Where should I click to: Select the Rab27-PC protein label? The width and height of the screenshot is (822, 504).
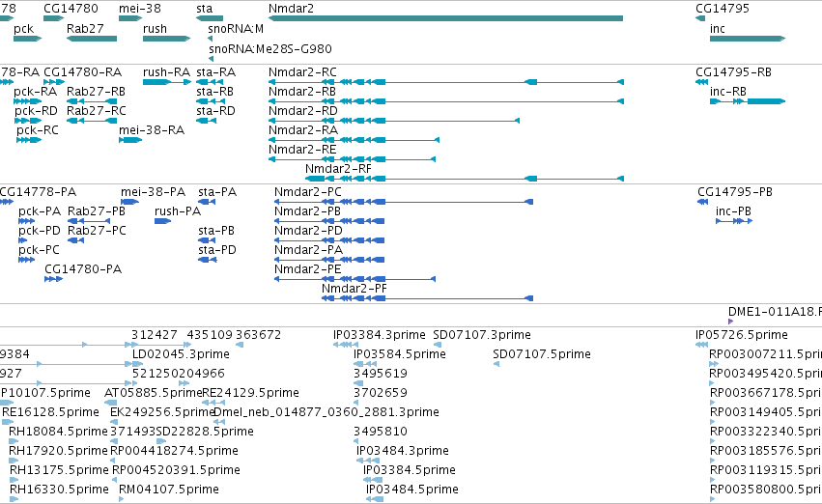[97, 231]
